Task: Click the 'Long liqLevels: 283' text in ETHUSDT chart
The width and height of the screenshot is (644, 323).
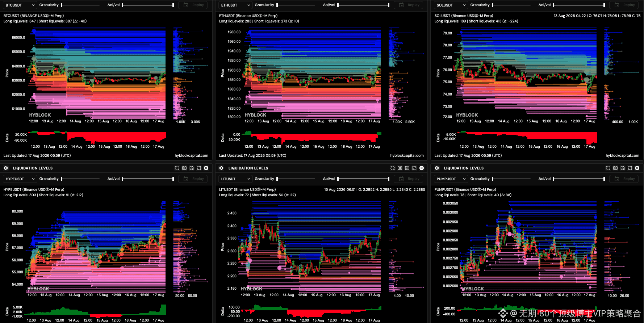Action: (235, 21)
